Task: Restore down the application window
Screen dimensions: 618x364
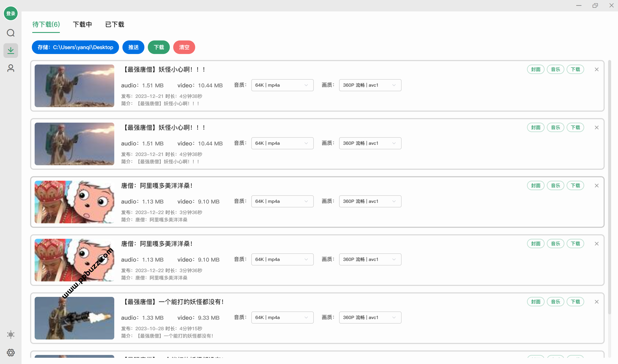Action: (x=595, y=5)
